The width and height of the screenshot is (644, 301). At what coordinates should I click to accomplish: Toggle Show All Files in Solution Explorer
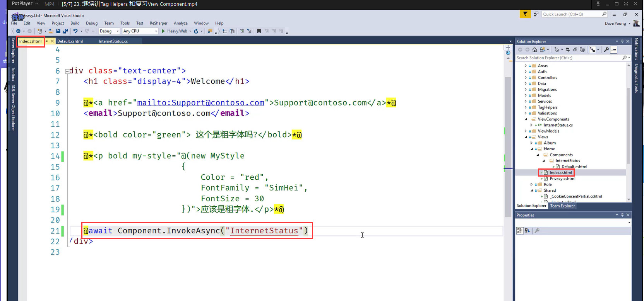(x=582, y=49)
